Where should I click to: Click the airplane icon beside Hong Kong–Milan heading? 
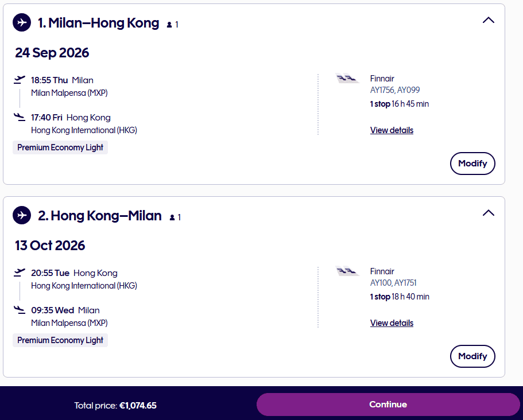click(22, 216)
